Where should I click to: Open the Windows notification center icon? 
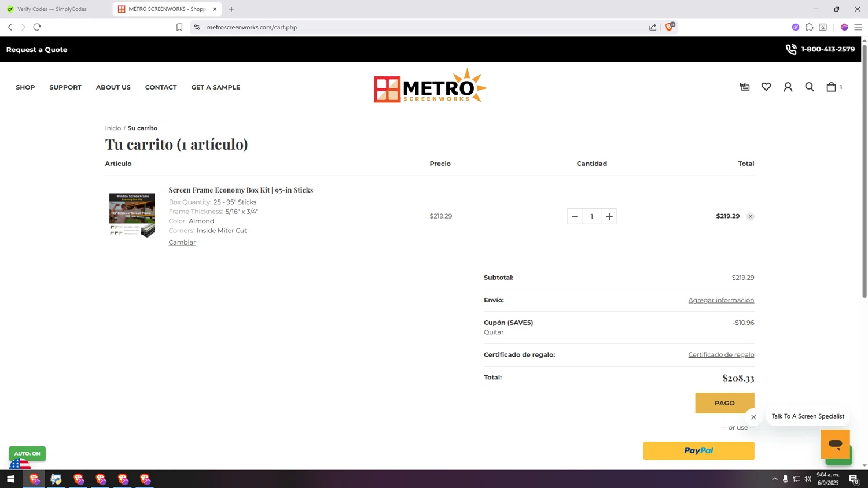pos(854,479)
